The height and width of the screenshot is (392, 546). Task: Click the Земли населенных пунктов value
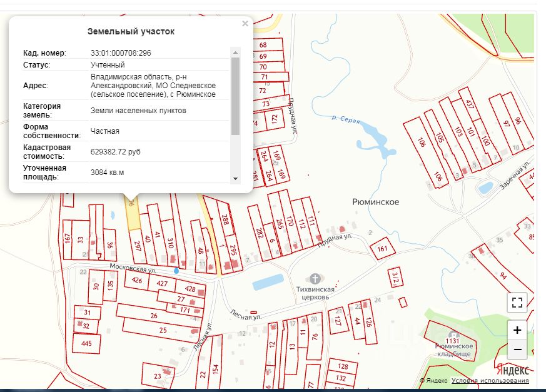[138, 111]
